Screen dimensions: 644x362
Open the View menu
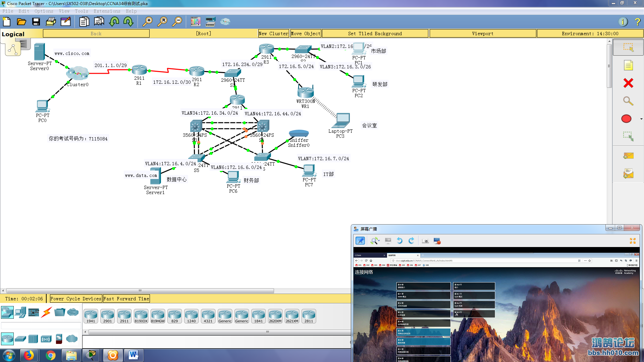(x=64, y=11)
